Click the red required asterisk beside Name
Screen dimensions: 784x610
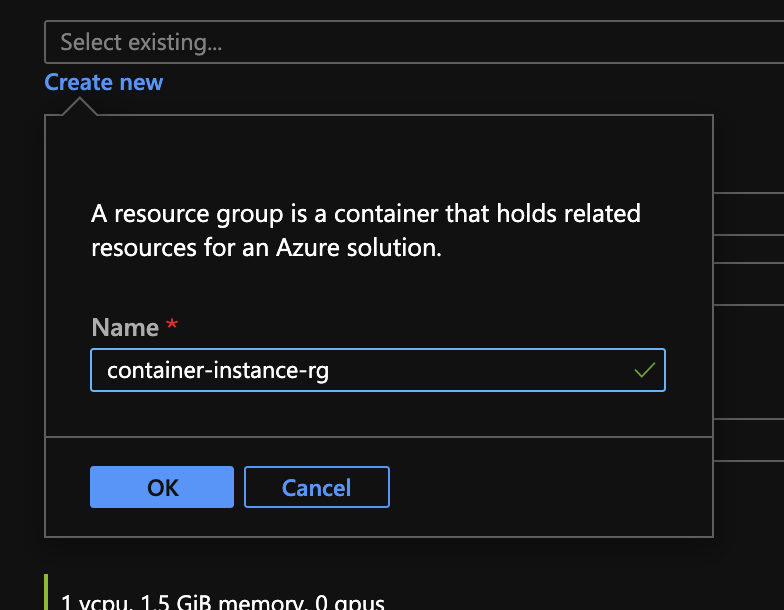tap(172, 324)
